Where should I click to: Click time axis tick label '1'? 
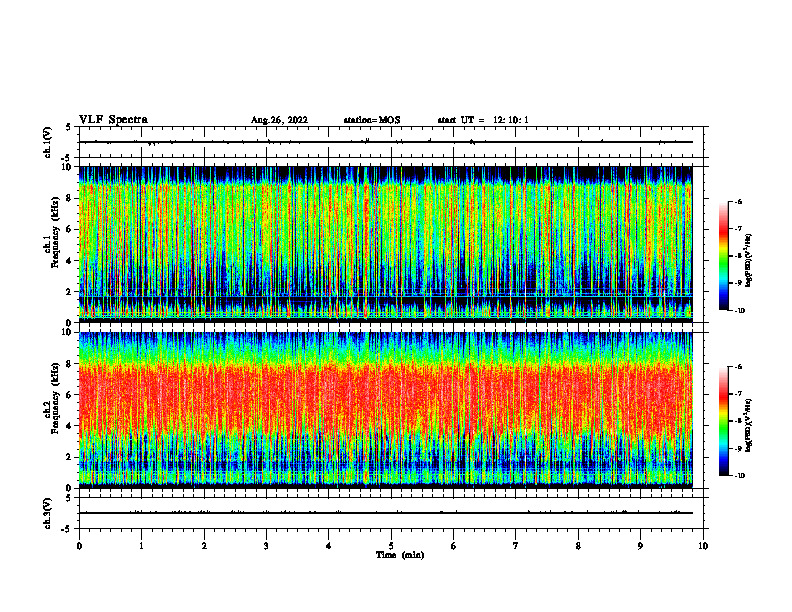(x=141, y=546)
